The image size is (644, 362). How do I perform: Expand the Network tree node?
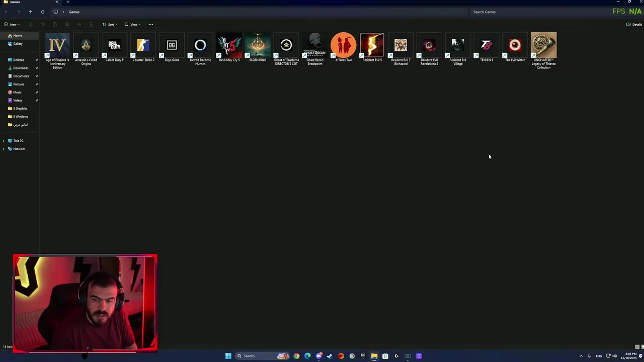click(4, 149)
